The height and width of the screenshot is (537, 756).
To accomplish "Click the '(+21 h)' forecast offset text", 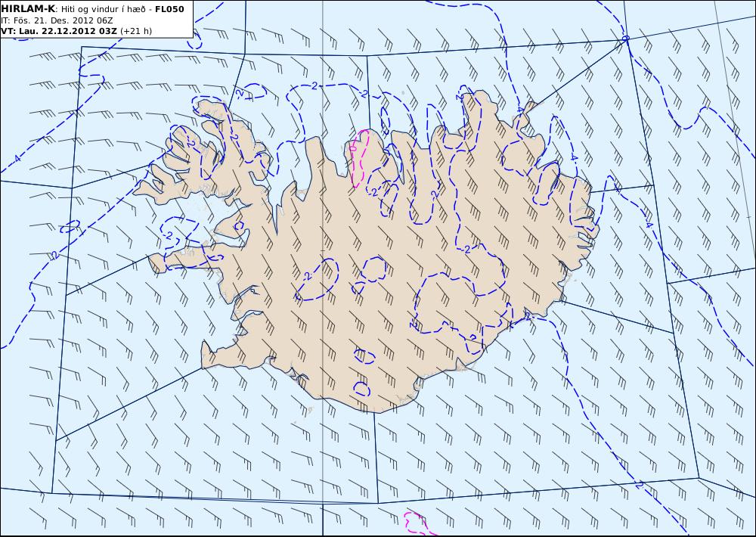I will (136, 31).
